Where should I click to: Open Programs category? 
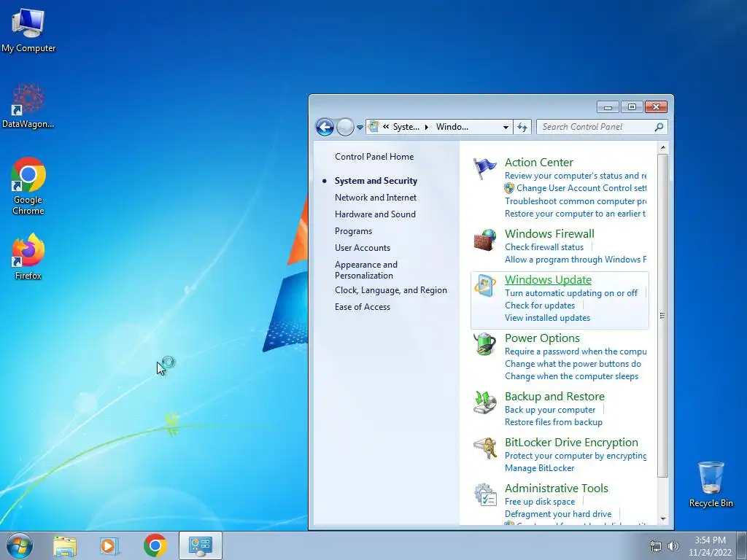(353, 231)
